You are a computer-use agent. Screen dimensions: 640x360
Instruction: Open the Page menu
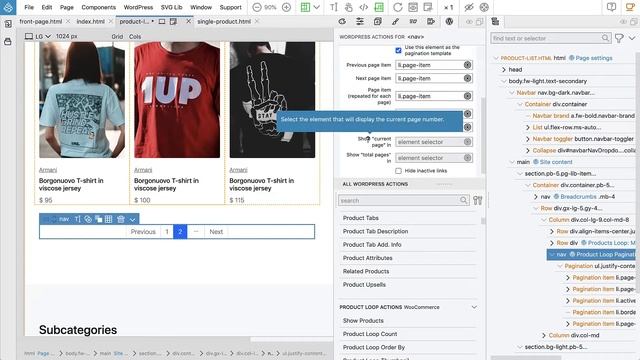point(67,7)
